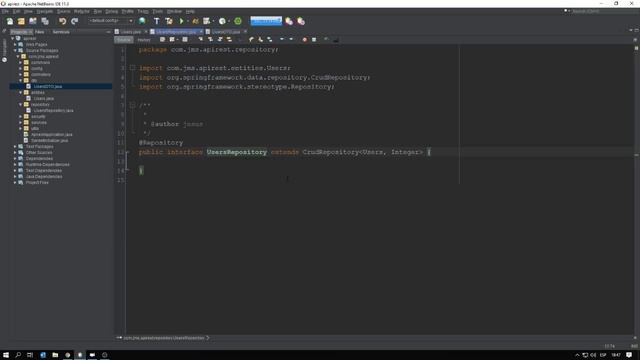Run the project with green play icon
This screenshot has width=640, height=360.
coord(182,21)
